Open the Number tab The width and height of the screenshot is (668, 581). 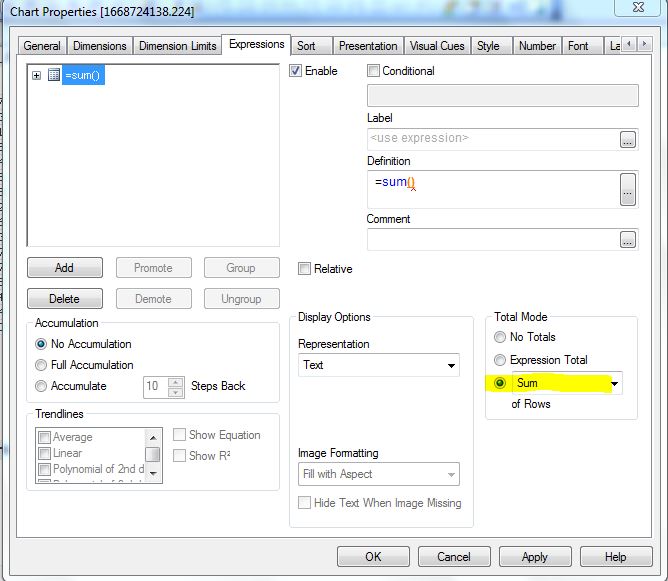click(537, 46)
